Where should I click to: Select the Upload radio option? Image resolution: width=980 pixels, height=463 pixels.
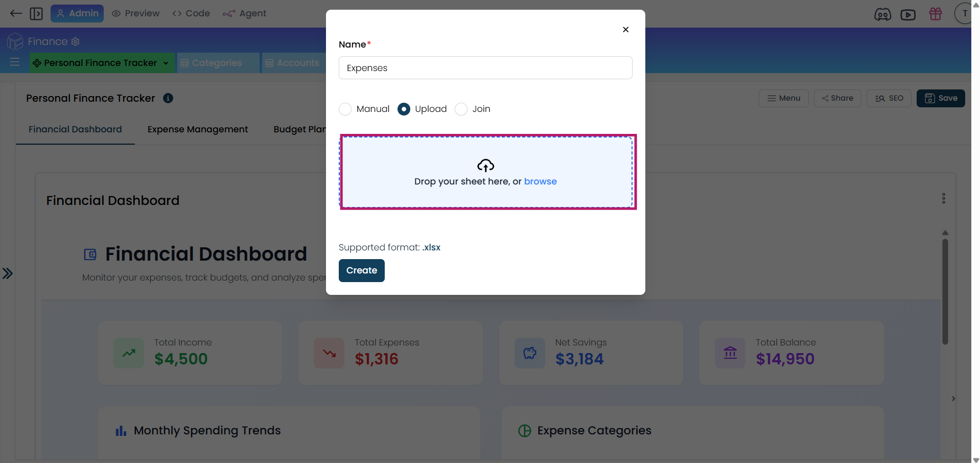(404, 109)
